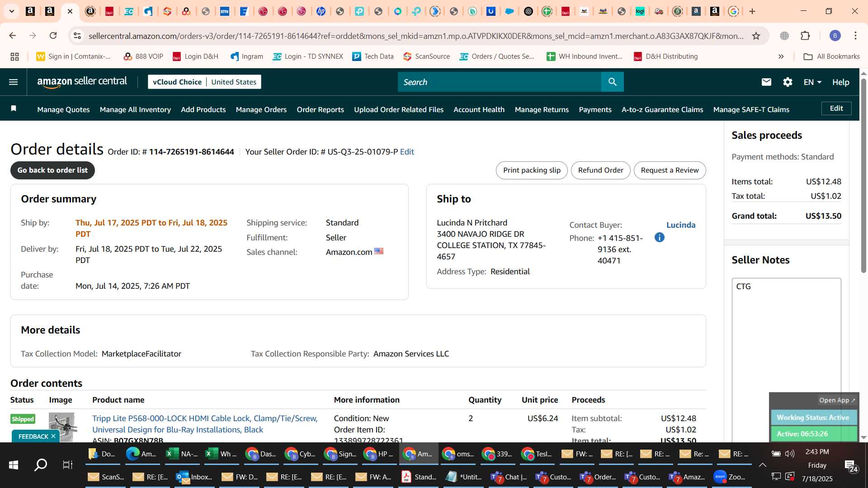Open the Windows Start menu
868x488 pixels.
coord(14,465)
